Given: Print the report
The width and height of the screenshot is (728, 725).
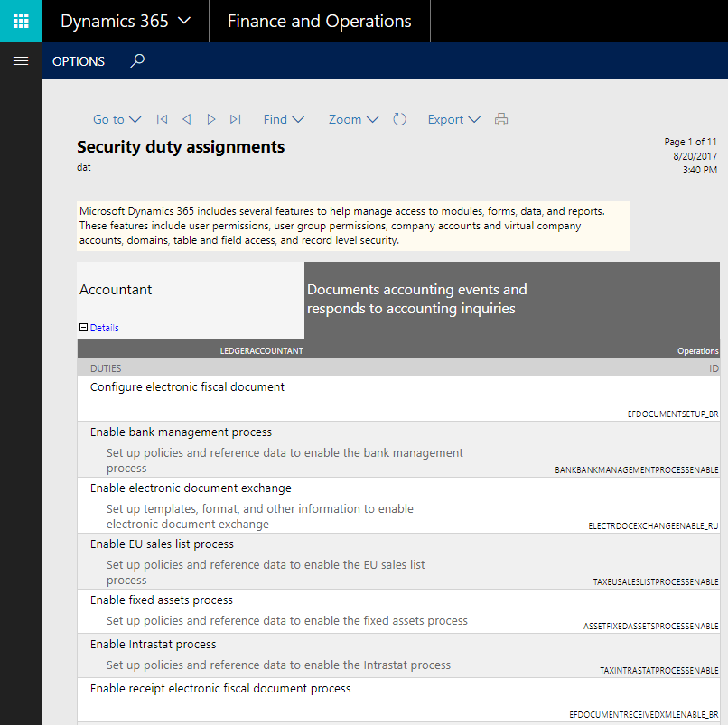Looking at the screenshot, I should (x=501, y=119).
